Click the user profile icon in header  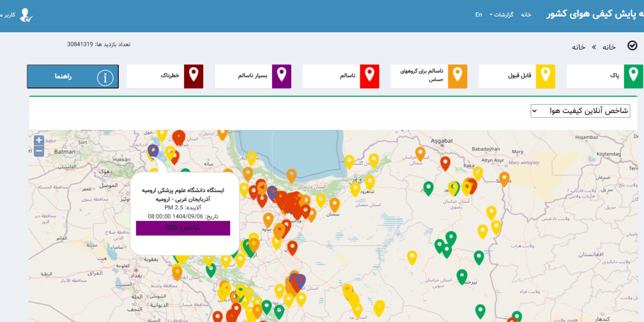pyautogui.click(x=26, y=15)
